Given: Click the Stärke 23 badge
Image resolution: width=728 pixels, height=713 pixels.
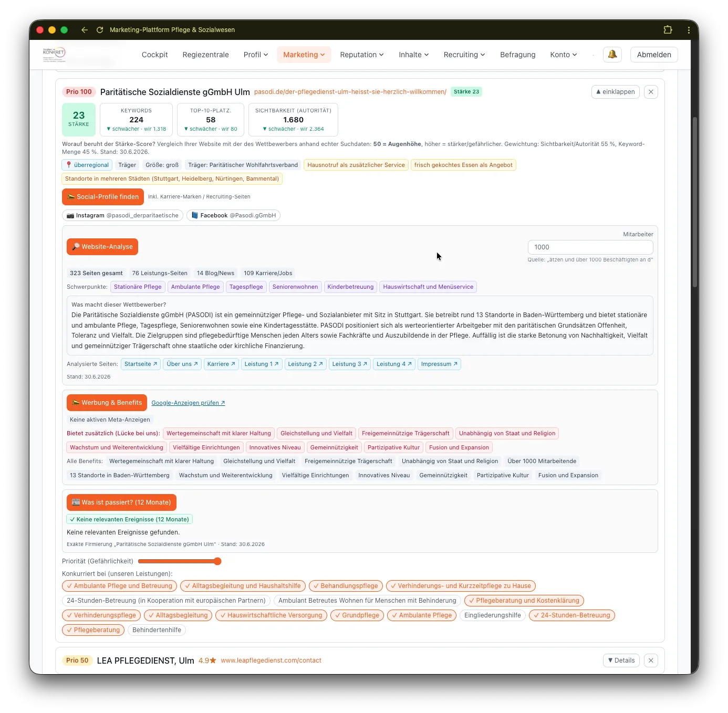Looking at the screenshot, I should click(466, 92).
